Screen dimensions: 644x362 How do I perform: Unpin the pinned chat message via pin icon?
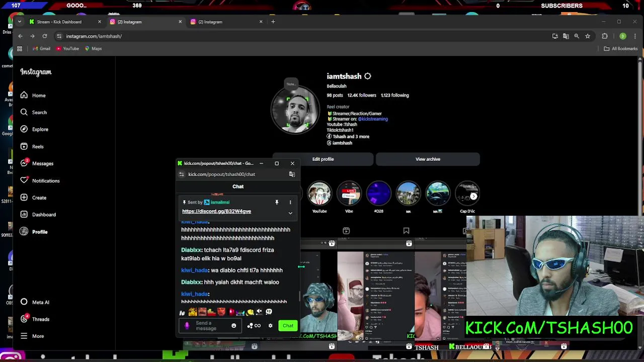click(x=277, y=202)
